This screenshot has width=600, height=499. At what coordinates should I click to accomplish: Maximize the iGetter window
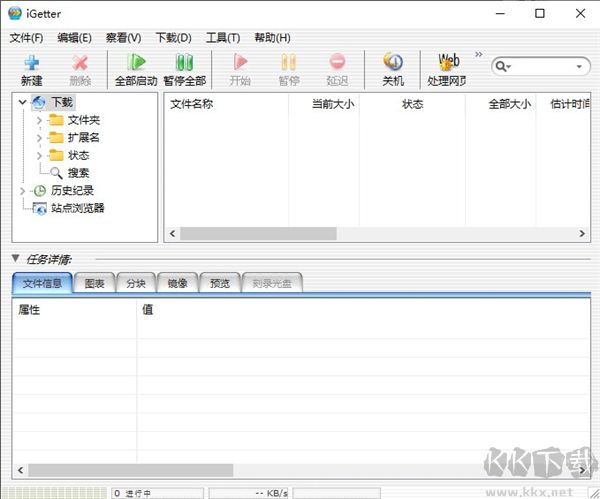point(540,13)
